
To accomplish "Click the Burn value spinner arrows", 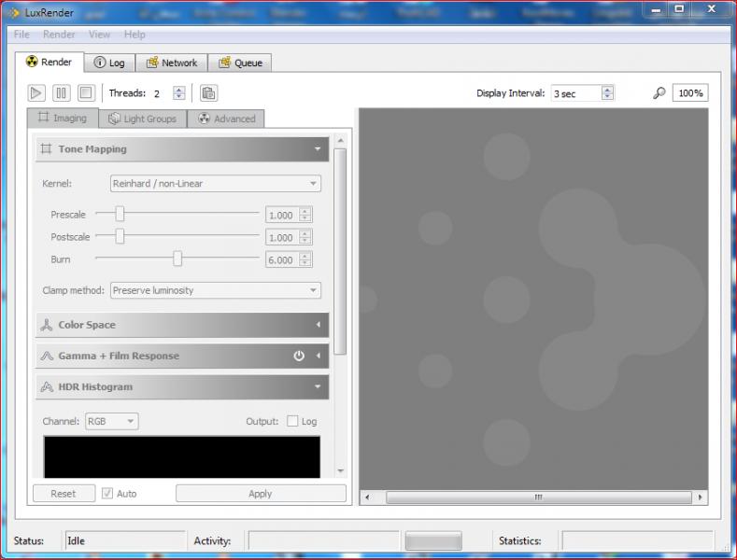I will point(305,259).
